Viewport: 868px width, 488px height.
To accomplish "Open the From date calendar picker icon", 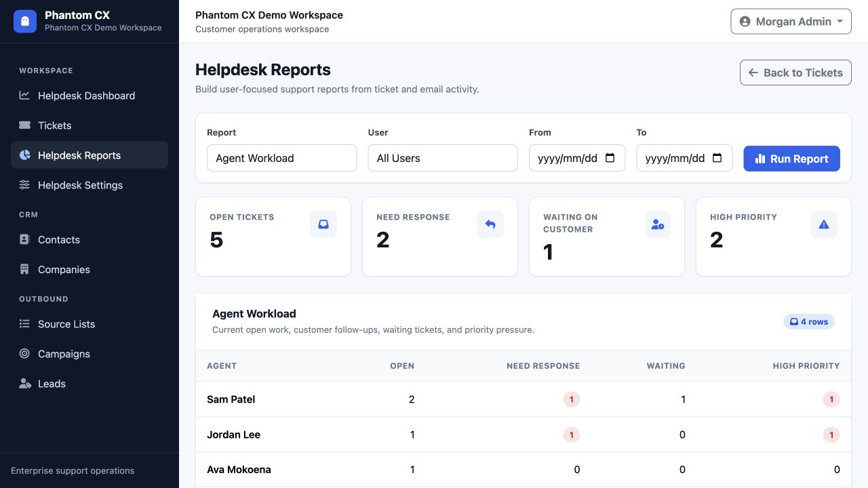I will (610, 158).
